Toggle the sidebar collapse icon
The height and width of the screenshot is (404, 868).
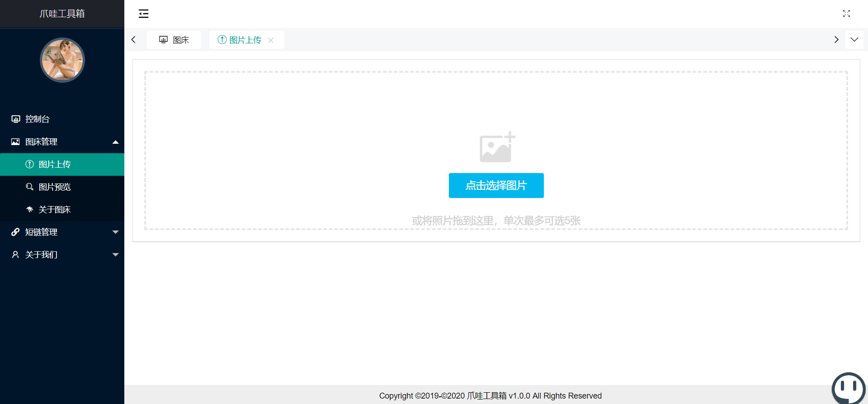coord(143,14)
